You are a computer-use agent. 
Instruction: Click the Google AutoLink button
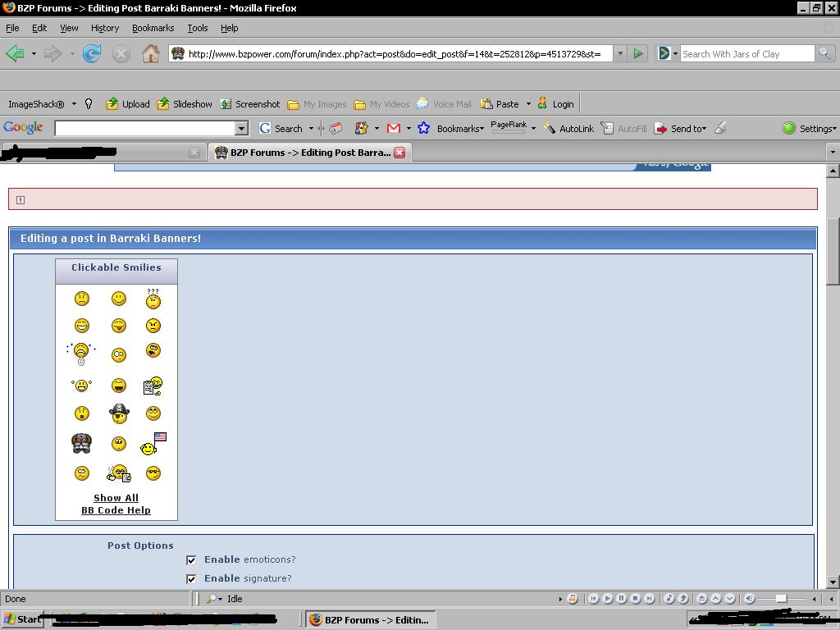pos(568,129)
